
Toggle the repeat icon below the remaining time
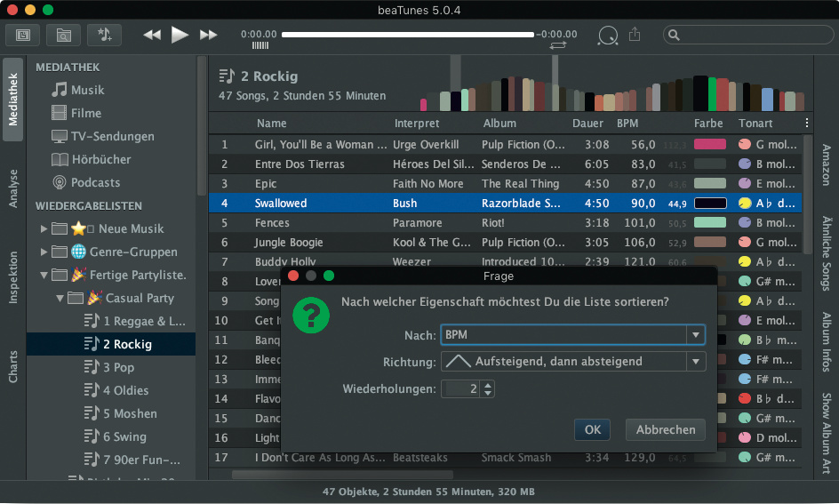[558, 44]
